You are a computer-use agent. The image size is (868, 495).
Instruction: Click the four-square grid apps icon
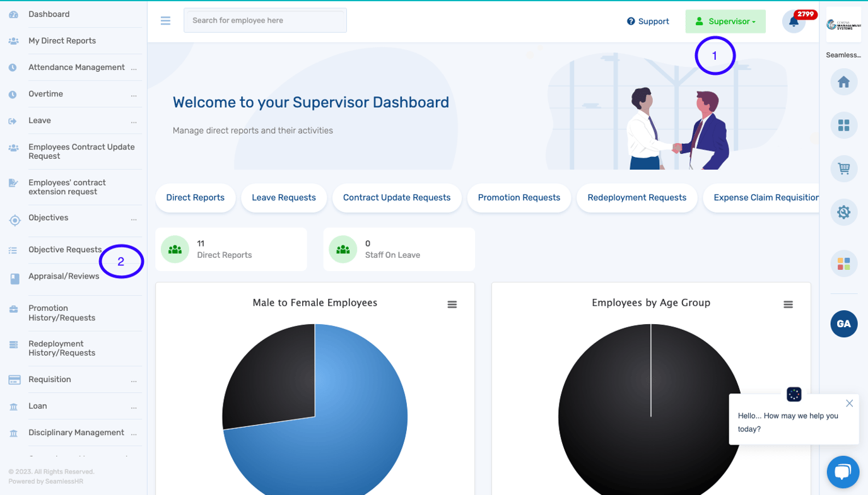click(843, 125)
